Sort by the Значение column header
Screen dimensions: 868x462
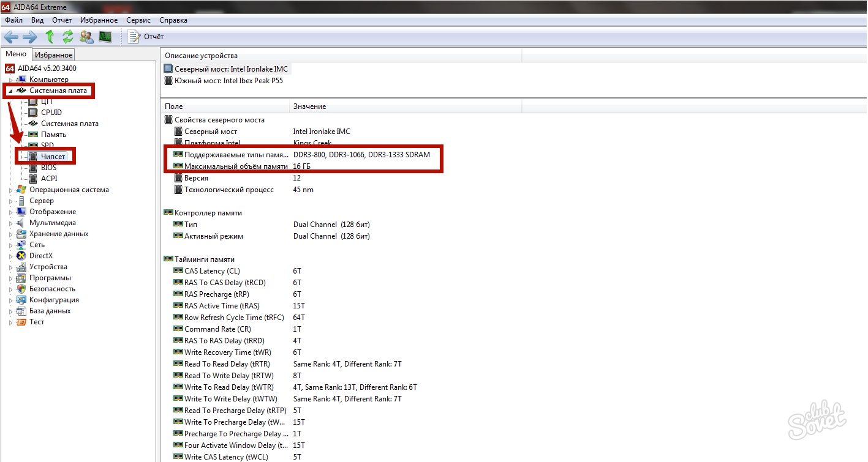click(x=405, y=106)
